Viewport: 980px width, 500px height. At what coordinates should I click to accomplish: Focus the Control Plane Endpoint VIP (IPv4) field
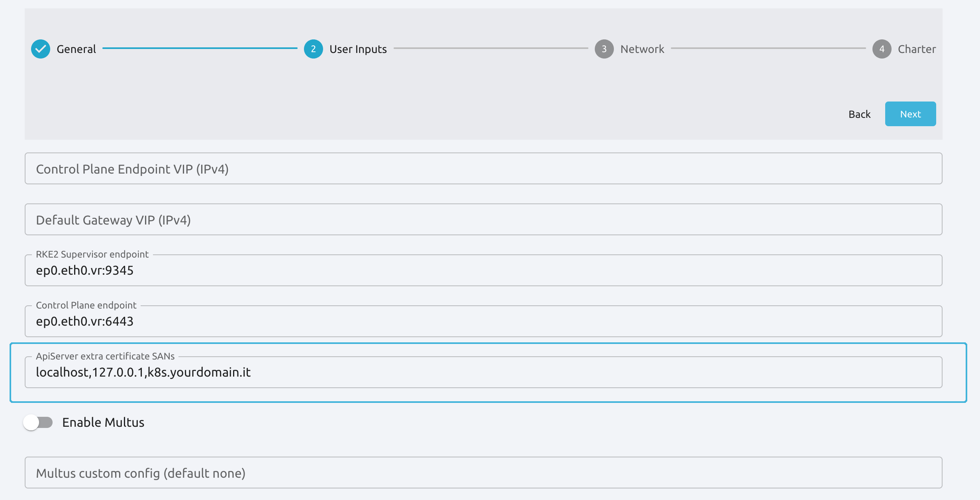pyautogui.click(x=484, y=168)
